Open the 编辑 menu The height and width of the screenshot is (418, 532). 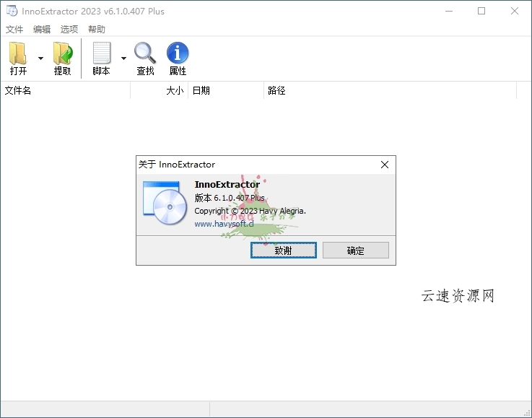(x=42, y=29)
